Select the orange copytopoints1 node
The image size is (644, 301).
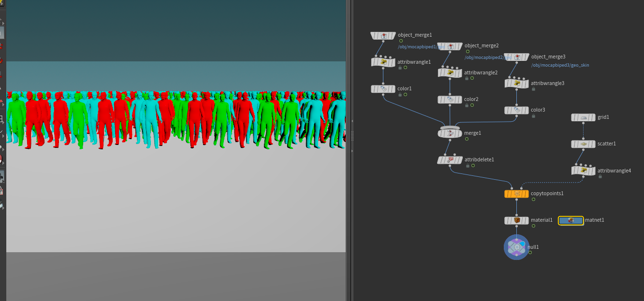516,194
